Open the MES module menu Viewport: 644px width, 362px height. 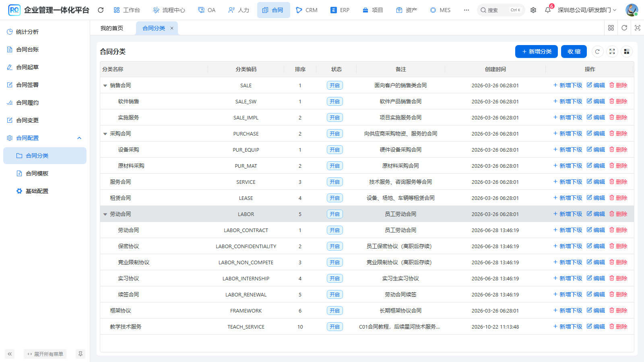[440, 10]
